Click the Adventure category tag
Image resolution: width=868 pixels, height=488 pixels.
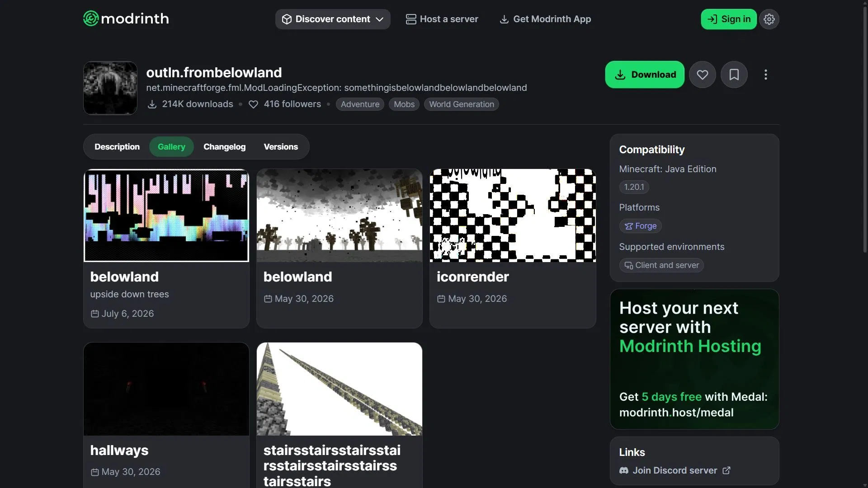point(360,104)
